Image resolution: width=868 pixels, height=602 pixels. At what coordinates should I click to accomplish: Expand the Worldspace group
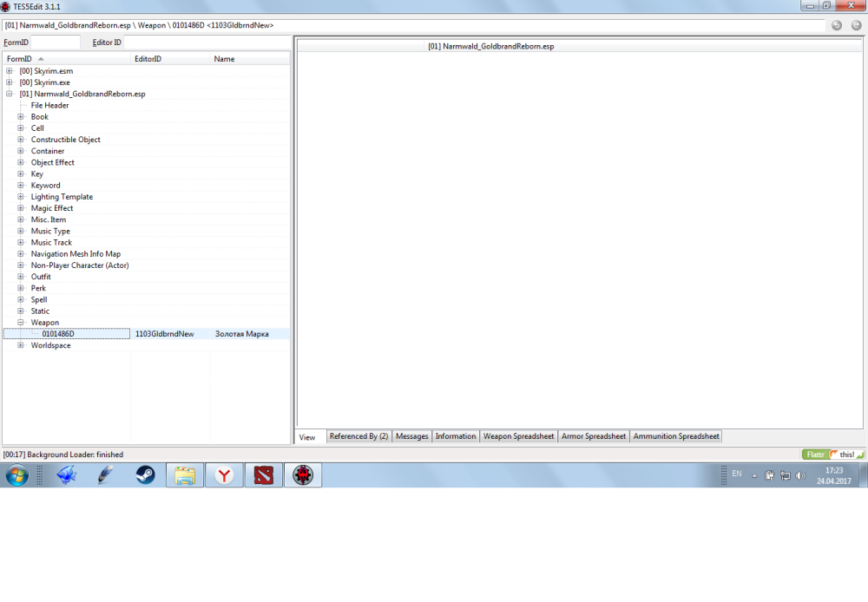[x=21, y=345]
